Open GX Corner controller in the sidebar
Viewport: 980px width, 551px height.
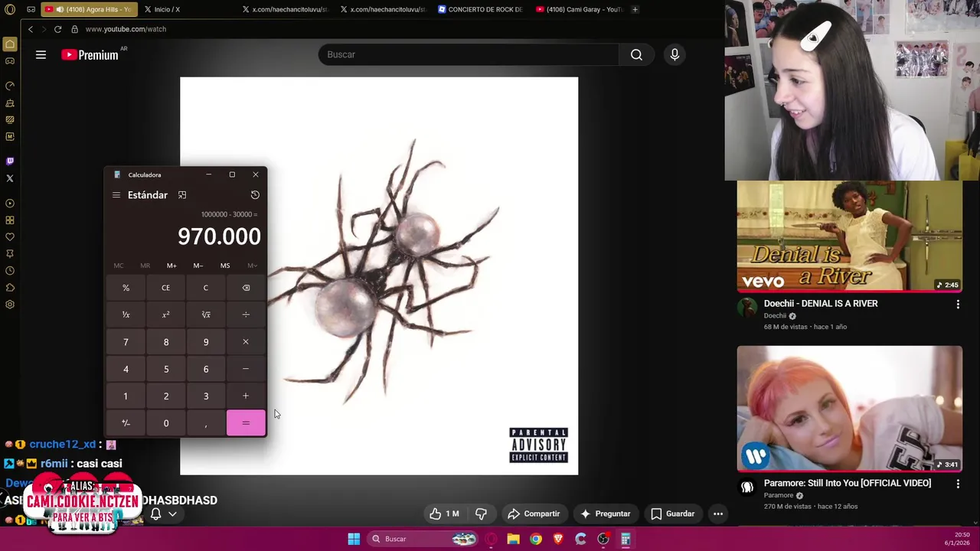(10, 60)
